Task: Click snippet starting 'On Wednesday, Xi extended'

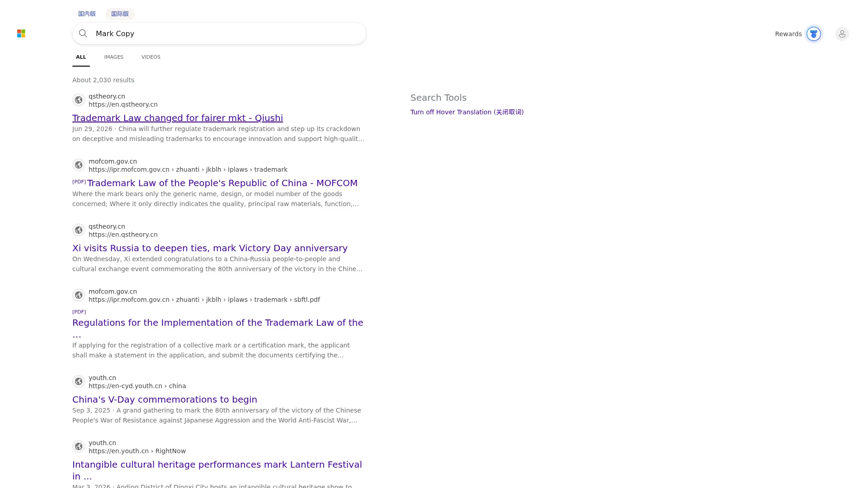Action: 217,264
